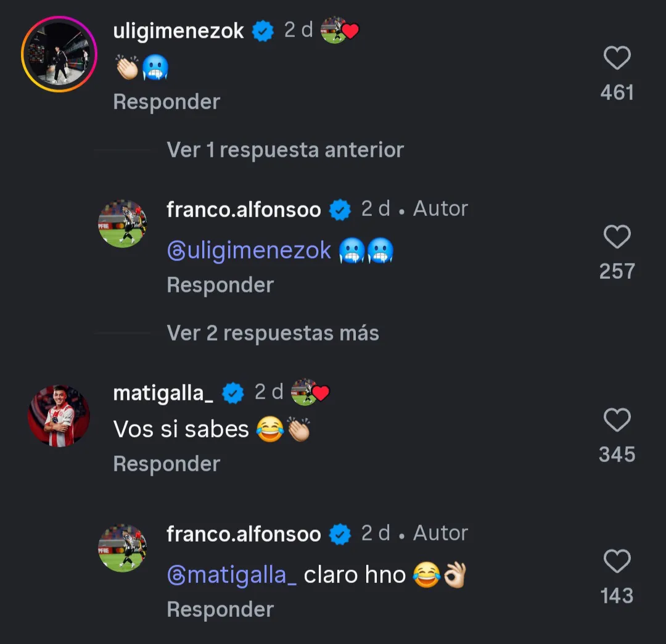Open the @matigalla_ mention link

pos(232,576)
